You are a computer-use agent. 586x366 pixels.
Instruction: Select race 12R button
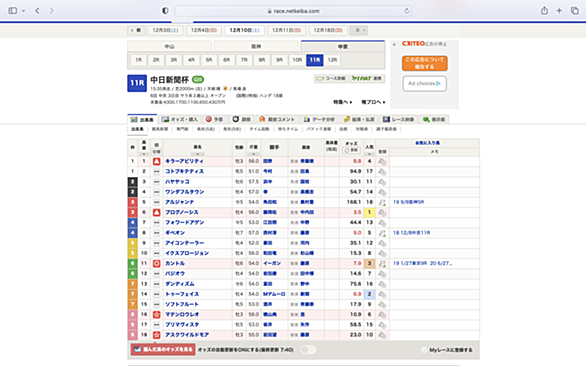(332, 60)
